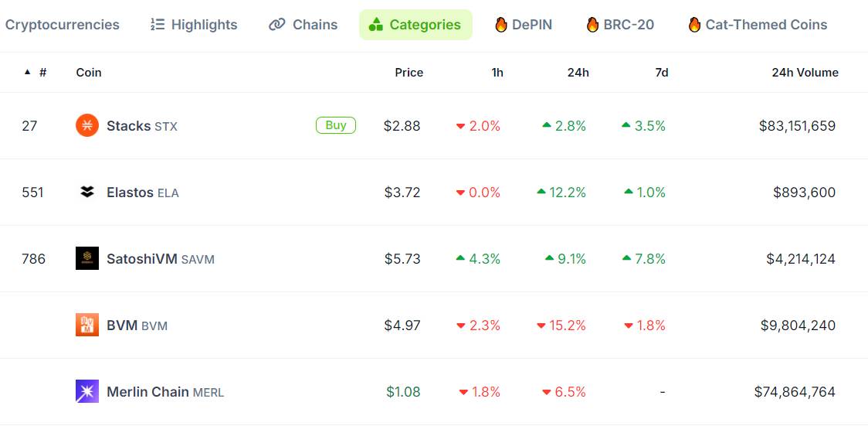The image size is (868, 426).
Task: Click the SatoshiVM coin logo
Action: 87,259
